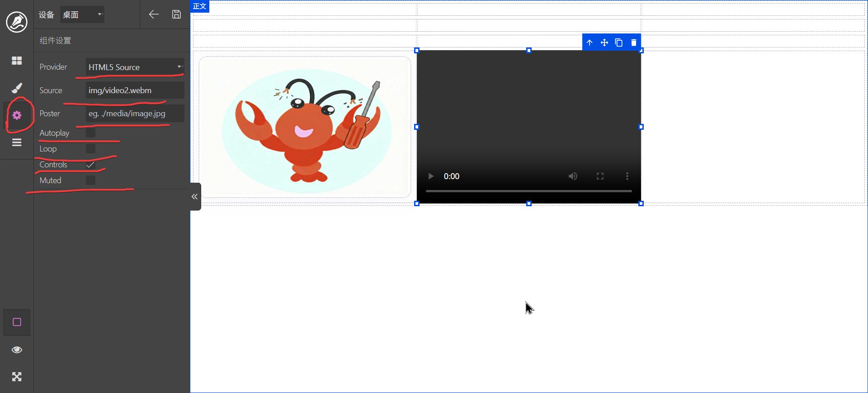This screenshot has height=393, width=868.
Task: Click the save disk icon
Action: (x=176, y=14)
